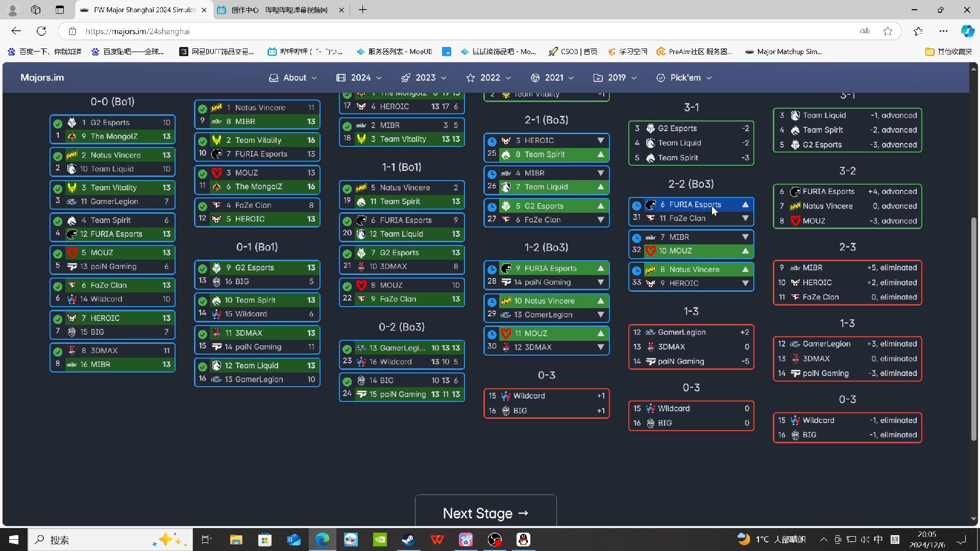980x551 pixels.
Task: Select the browser back navigation arrow
Action: click(16, 31)
